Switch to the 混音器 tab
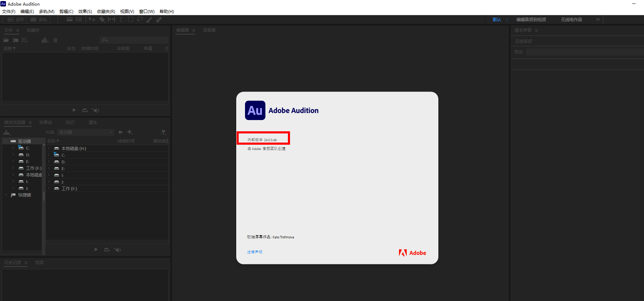This screenshot has height=301, width=644. (x=209, y=30)
